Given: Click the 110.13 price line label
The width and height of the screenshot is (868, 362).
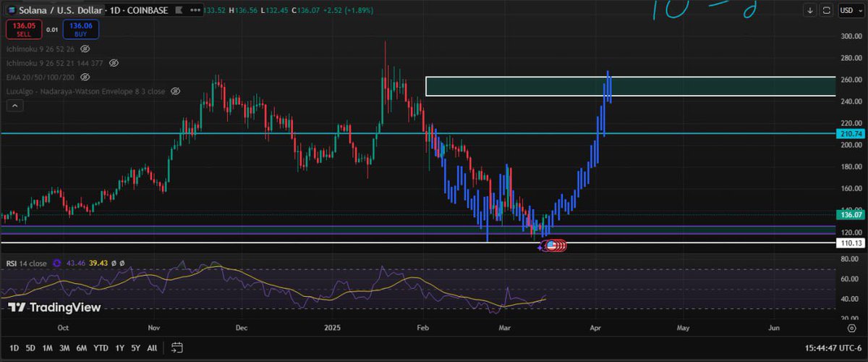Looking at the screenshot, I should pos(849,243).
